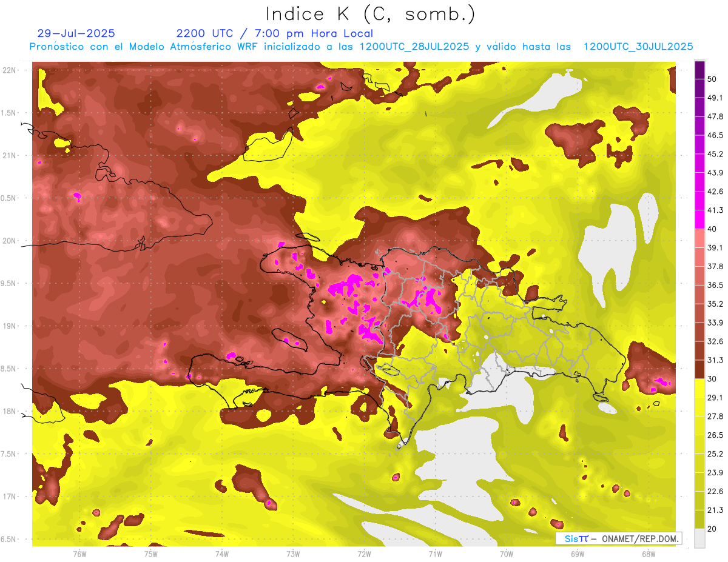Click the '68W' longitude label
The image size is (728, 562).
[x=649, y=554]
